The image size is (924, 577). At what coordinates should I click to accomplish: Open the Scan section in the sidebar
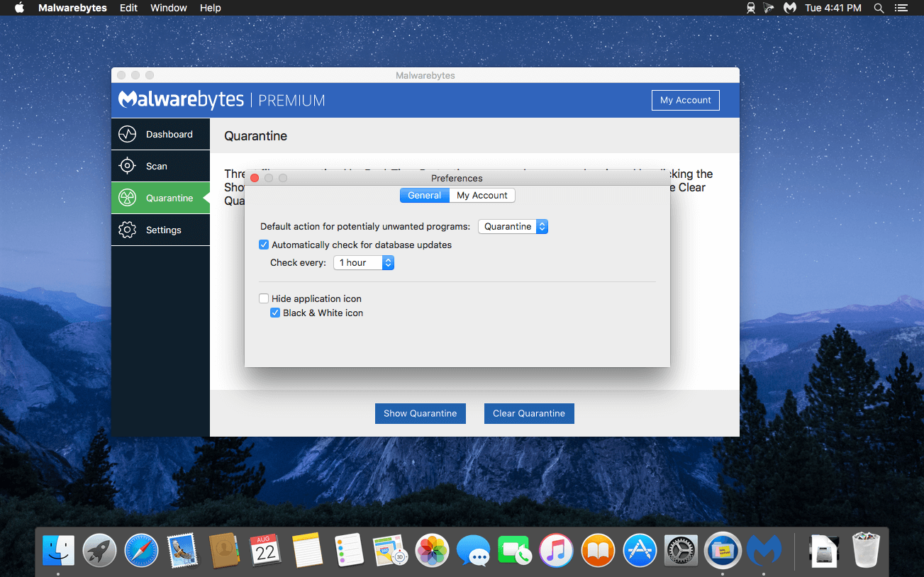160,166
